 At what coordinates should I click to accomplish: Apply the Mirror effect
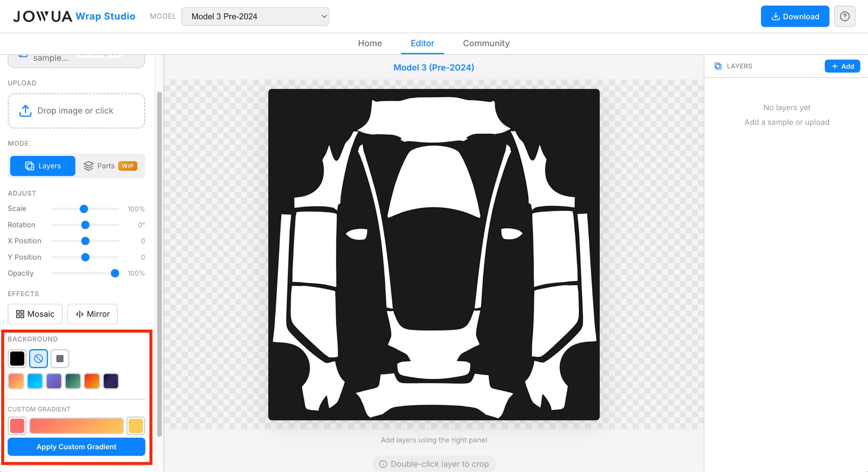pyautogui.click(x=92, y=314)
